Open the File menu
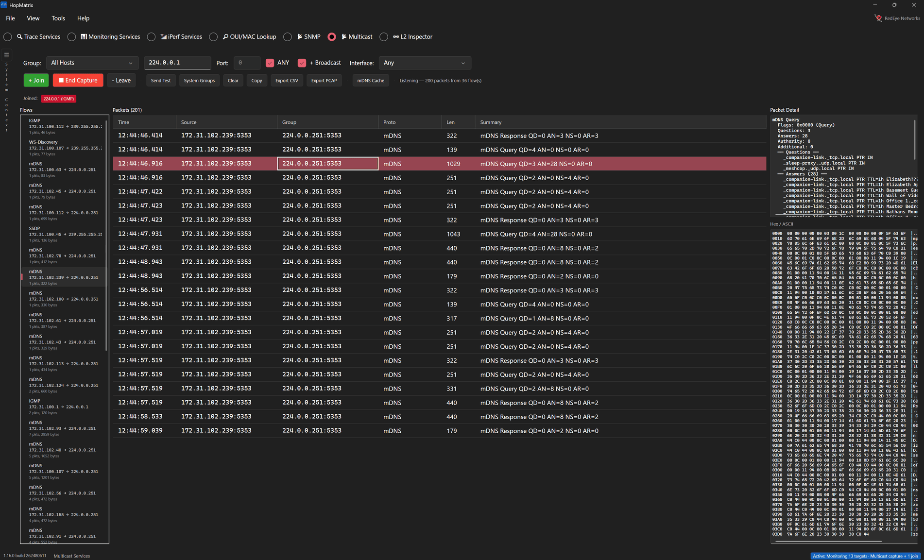Screen dimensions: 924x560 tap(10, 18)
